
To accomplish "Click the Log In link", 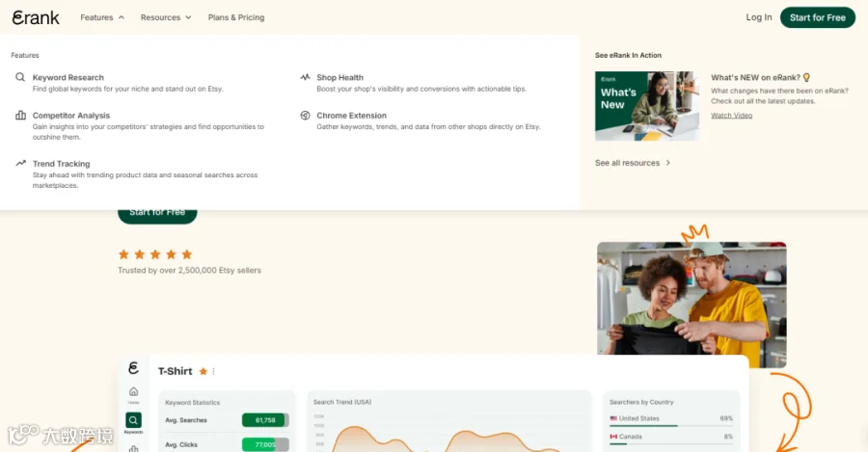I will tap(758, 17).
